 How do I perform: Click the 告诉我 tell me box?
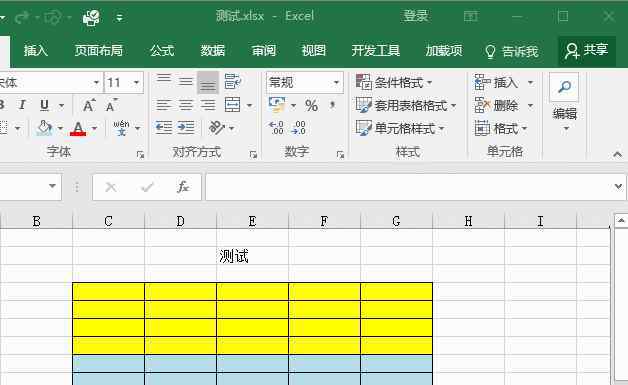511,51
